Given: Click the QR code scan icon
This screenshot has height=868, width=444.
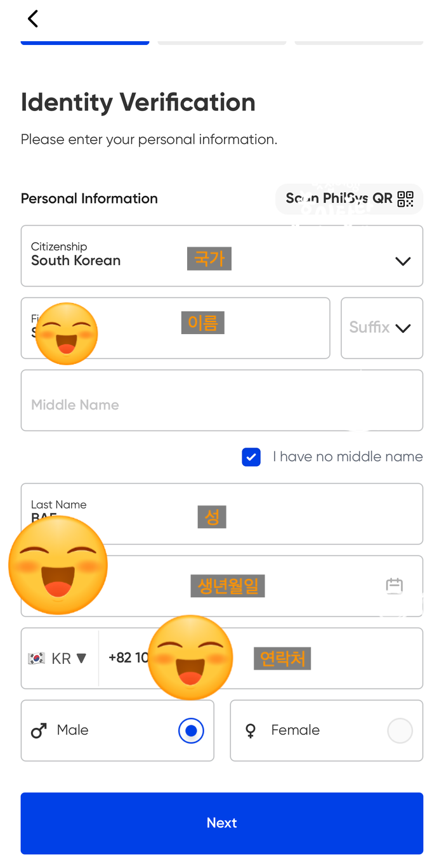Looking at the screenshot, I should coord(405,199).
